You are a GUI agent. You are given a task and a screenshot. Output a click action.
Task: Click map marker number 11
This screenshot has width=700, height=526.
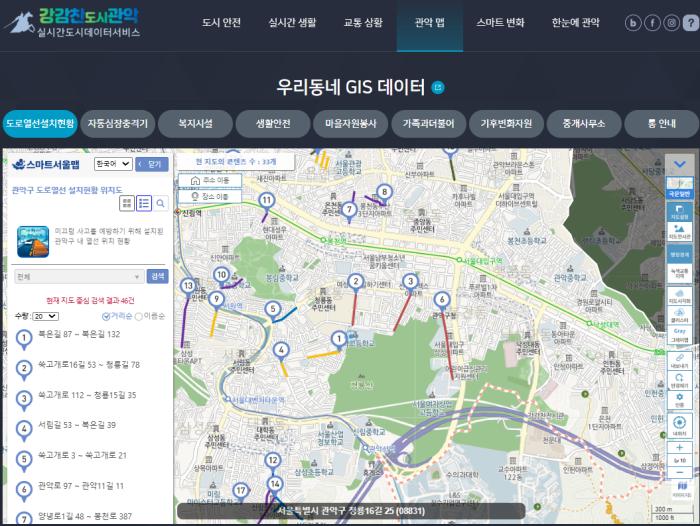267,200
